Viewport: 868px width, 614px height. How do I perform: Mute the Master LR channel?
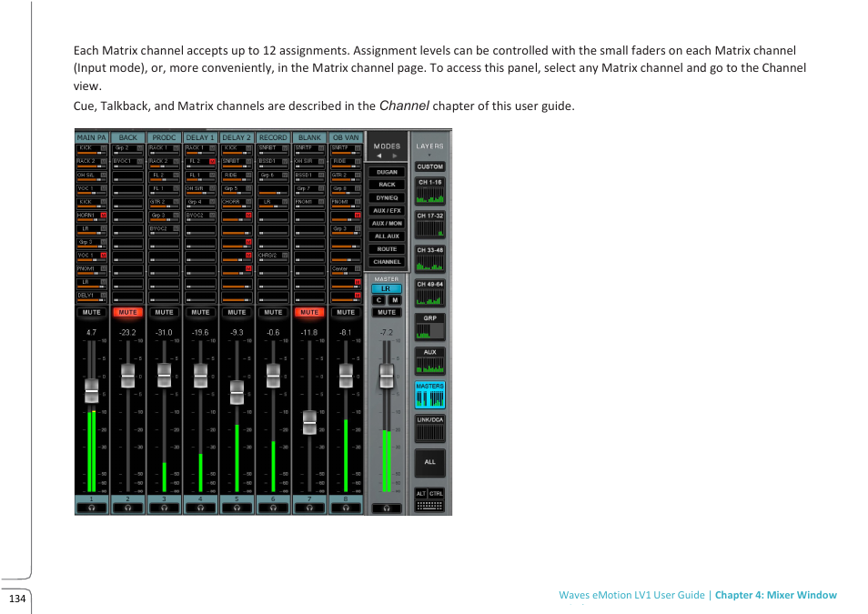point(387,312)
